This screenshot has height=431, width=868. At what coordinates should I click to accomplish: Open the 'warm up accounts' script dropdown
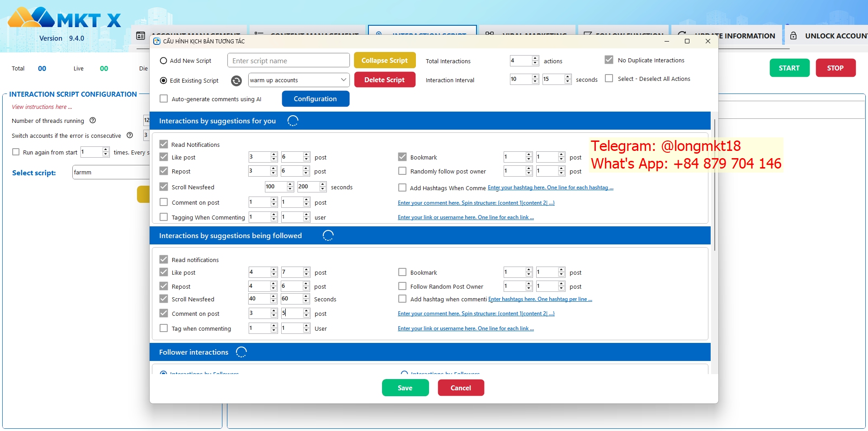298,80
